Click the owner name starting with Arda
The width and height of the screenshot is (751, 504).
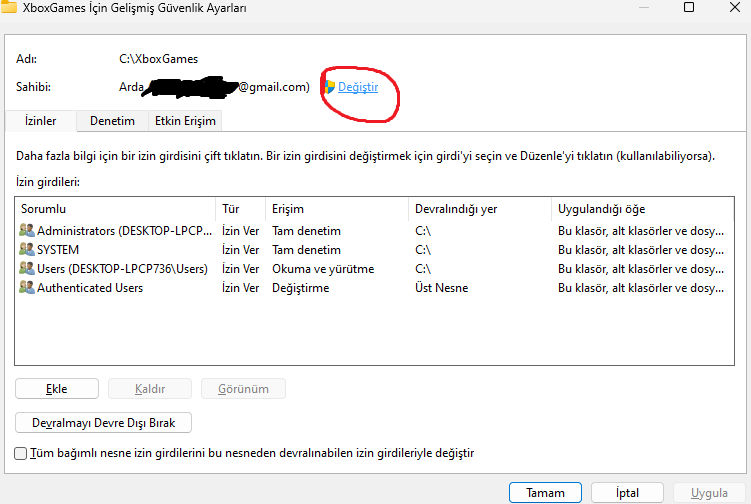point(215,87)
